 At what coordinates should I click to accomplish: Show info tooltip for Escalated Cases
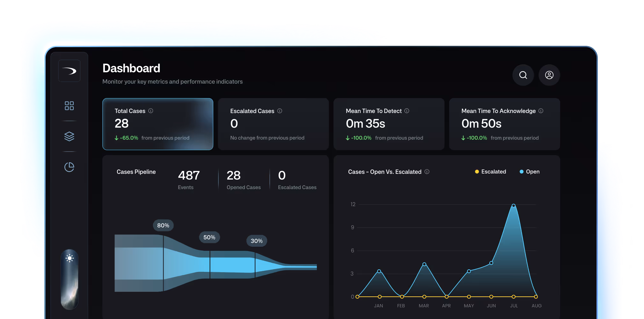tap(280, 111)
